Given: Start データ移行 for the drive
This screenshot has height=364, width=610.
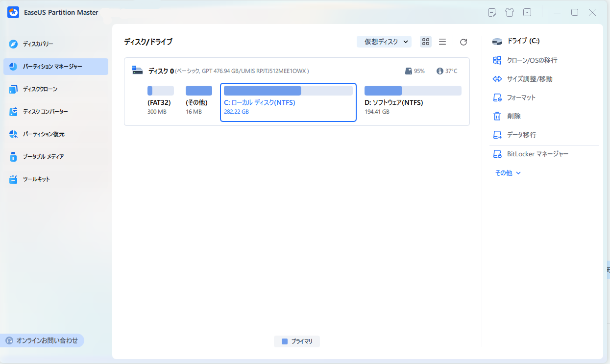Looking at the screenshot, I should (x=521, y=135).
